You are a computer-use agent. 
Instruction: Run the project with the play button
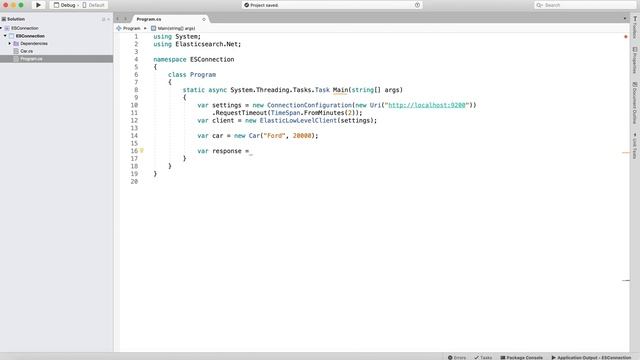click(x=38, y=5)
